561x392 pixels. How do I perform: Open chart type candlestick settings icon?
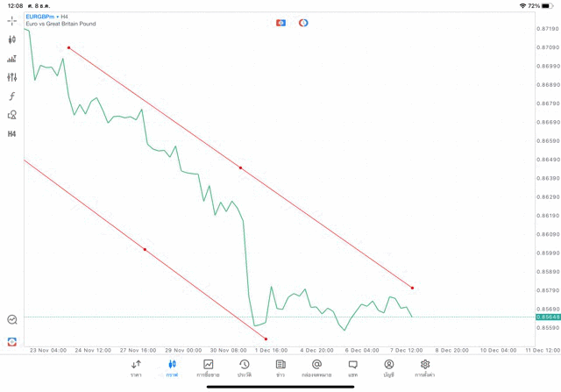[12, 39]
